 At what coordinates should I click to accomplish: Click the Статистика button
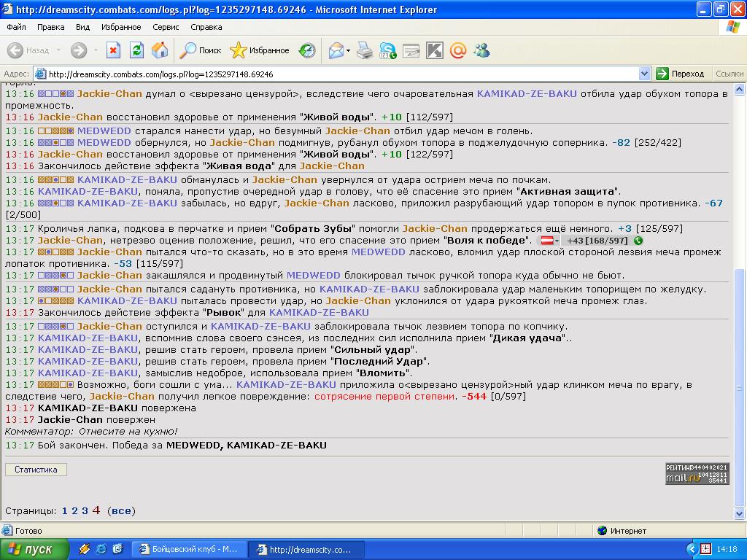coord(36,470)
